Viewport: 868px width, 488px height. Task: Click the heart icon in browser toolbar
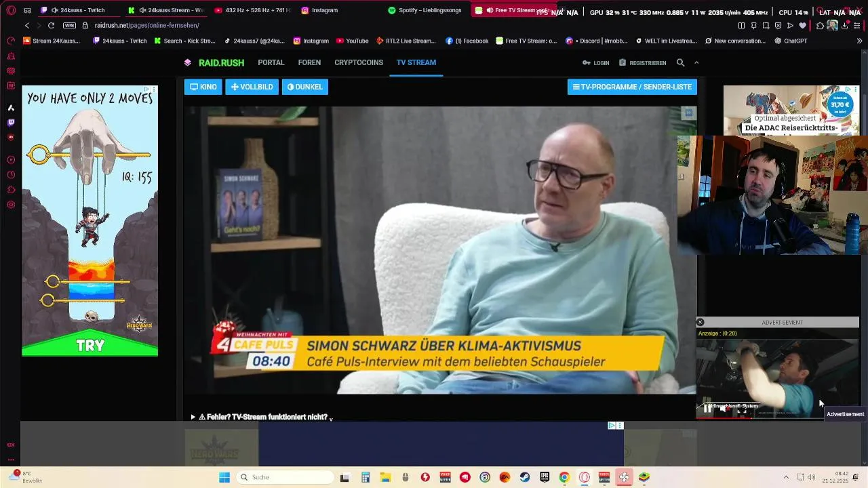(803, 25)
